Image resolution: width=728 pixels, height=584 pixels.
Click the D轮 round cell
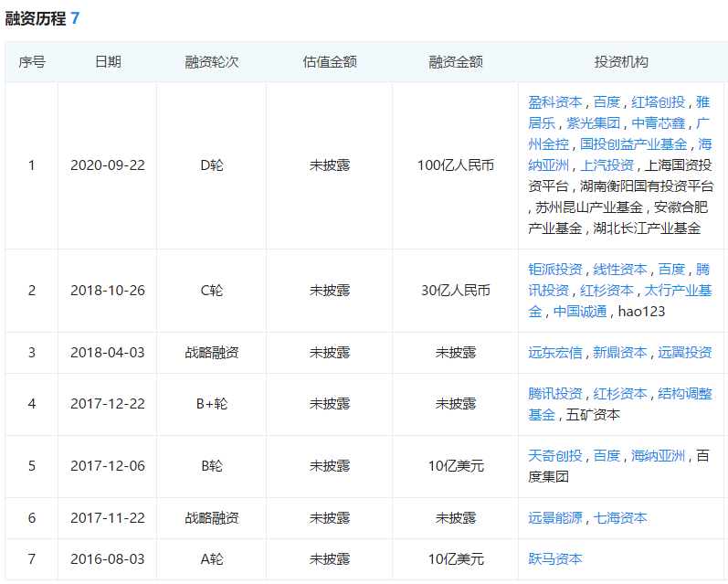[x=212, y=165]
